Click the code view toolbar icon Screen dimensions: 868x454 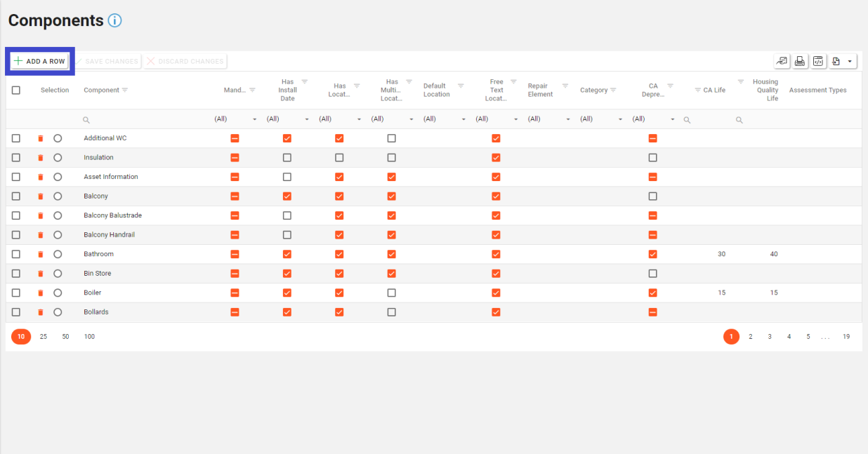(818, 62)
